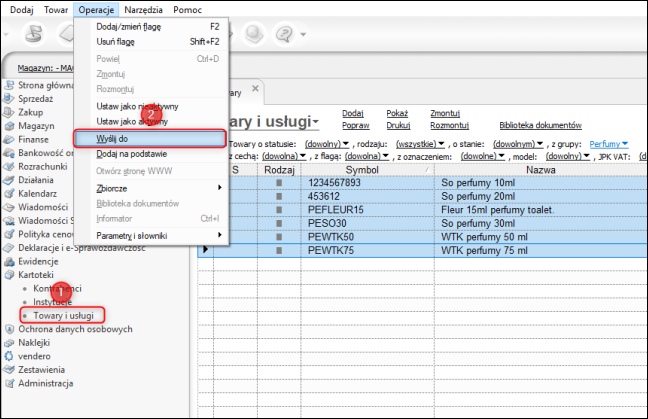The image size is (648, 419).
Task: Open the Kartoteki module
Action: pos(29,275)
